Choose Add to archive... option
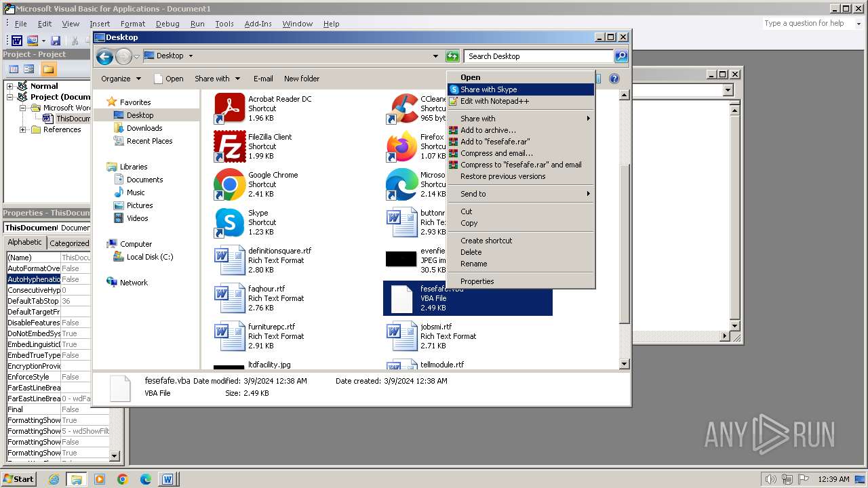Image resolution: width=868 pixels, height=488 pixels. tap(521, 130)
